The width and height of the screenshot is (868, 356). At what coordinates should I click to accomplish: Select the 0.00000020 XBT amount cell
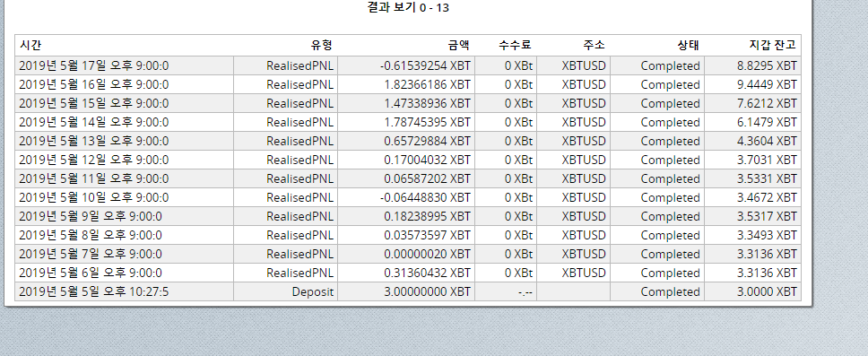[406, 254]
